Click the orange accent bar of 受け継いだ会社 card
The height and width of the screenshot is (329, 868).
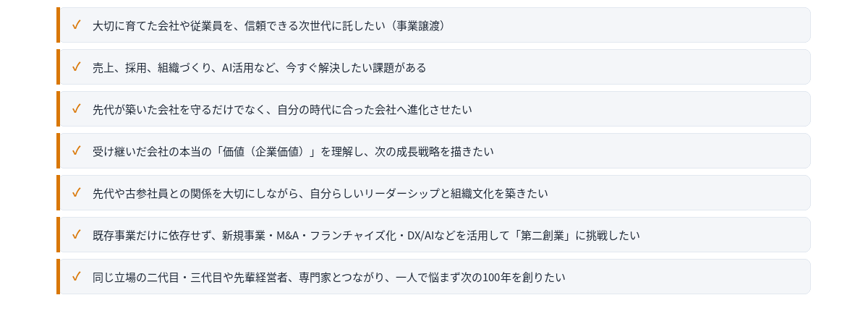point(58,151)
